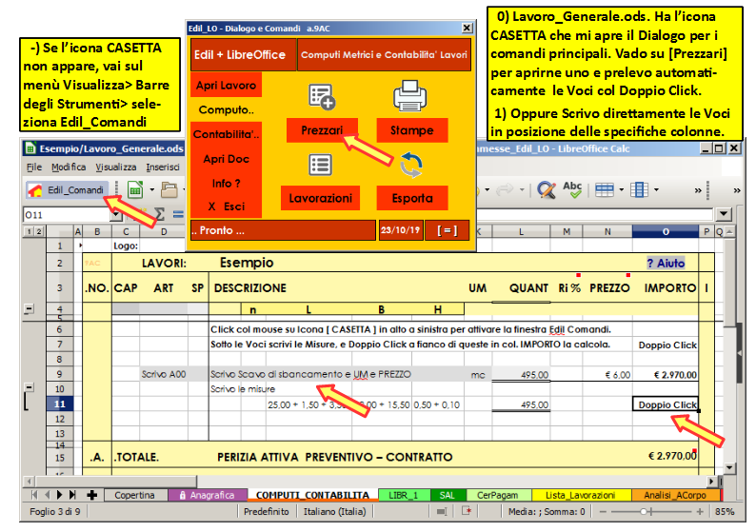The height and width of the screenshot is (532, 756).
Task: Click the Esporta button
Action: click(412, 198)
